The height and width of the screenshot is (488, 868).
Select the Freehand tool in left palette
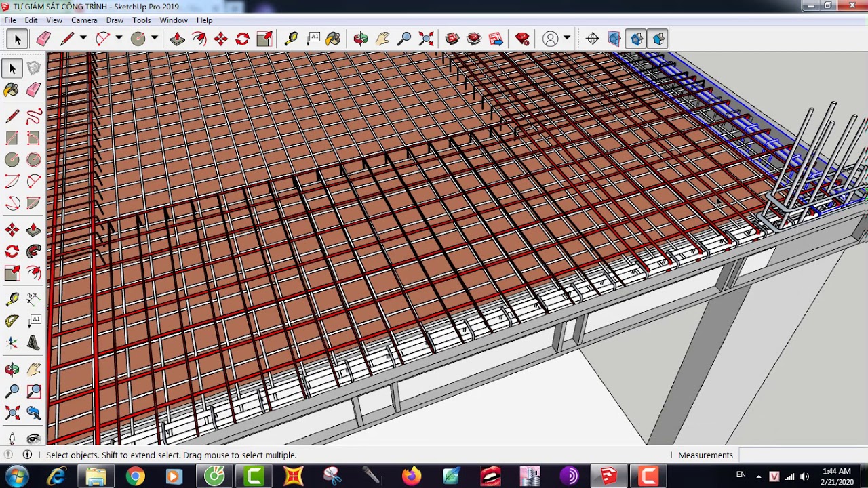(33, 117)
